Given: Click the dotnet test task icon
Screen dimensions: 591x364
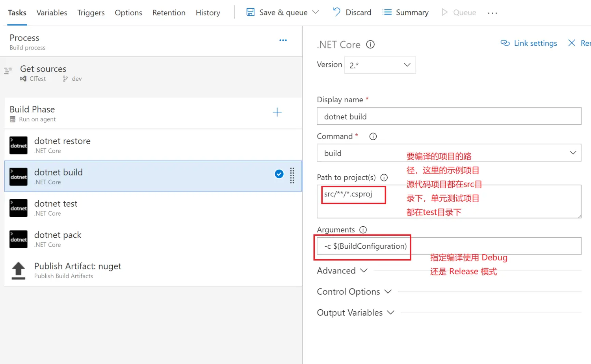Looking at the screenshot, I should 19,208.
